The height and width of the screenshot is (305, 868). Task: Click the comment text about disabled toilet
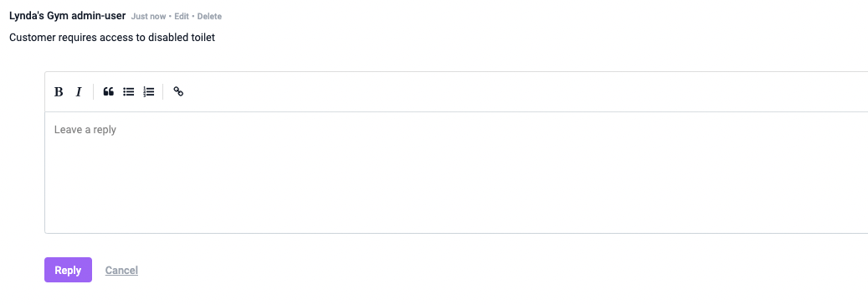point(112,38)
